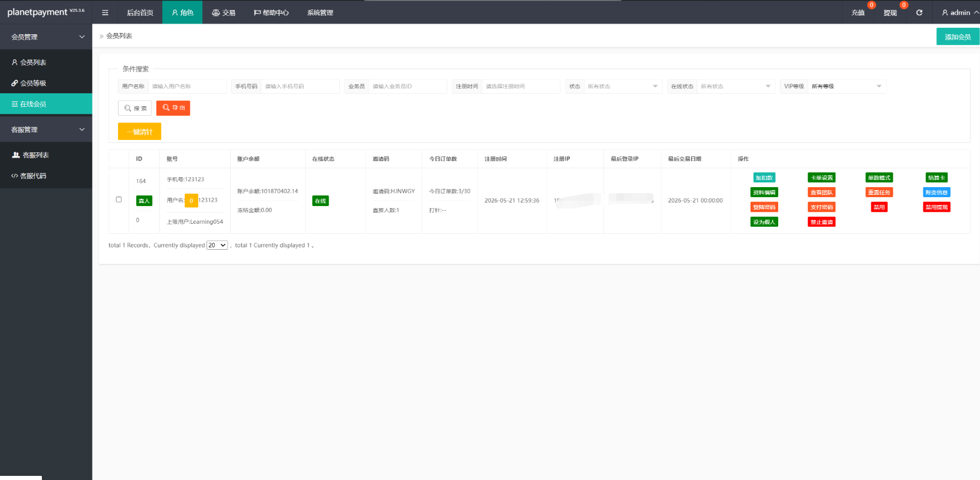
Task: Click the 结算卡 action button
Action: (x=936, y=178)
